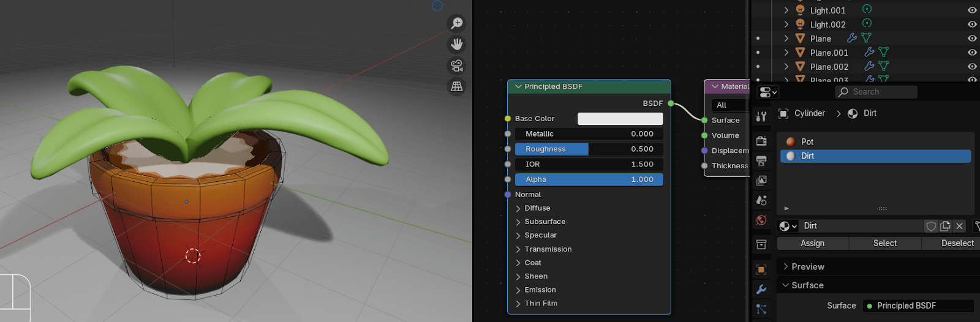Click the fake user shield icon
The image size is (980, 322).
[x=931, y=227]
